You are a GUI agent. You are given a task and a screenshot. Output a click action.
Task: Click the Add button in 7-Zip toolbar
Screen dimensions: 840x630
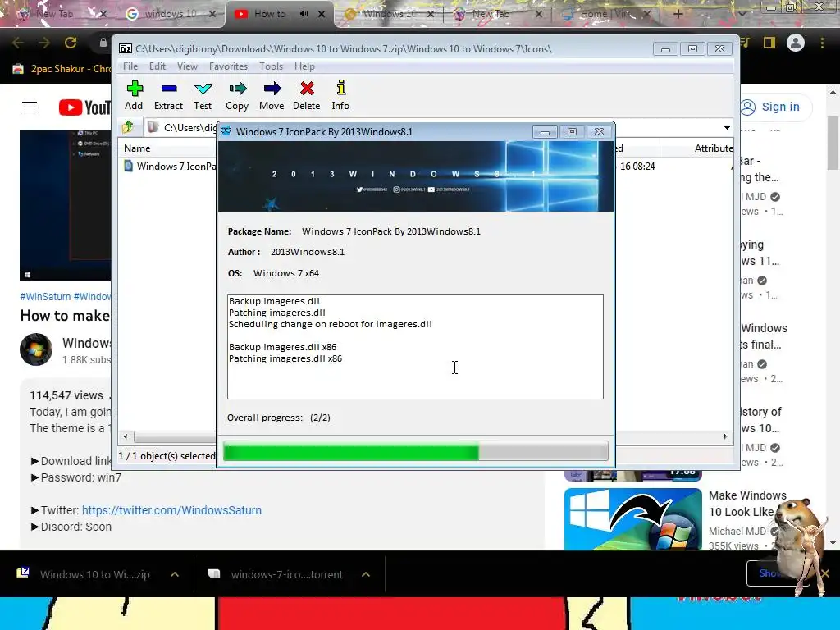pyautogui.click(x=134, y=95)
